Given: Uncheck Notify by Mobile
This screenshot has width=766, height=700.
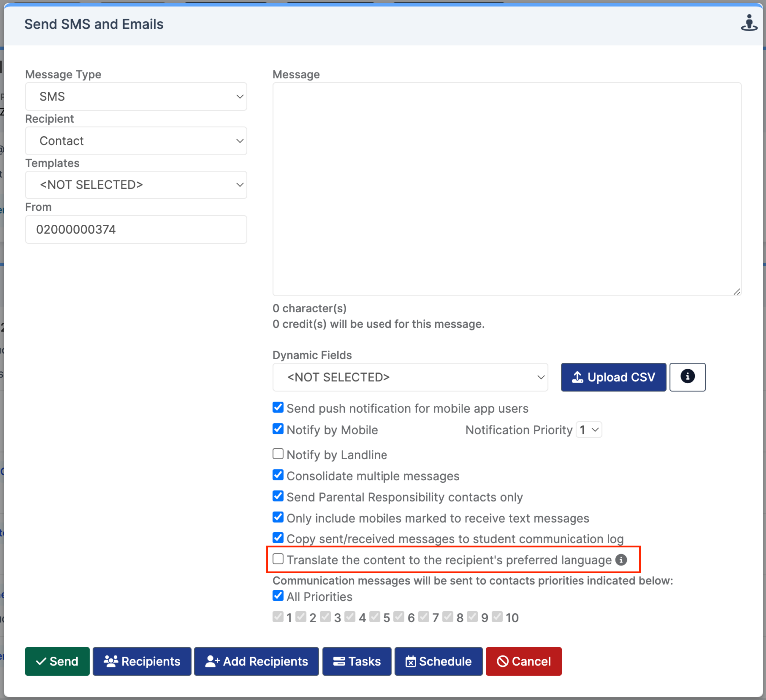Looking at the screenshot, I should click(x=278, y=429).
